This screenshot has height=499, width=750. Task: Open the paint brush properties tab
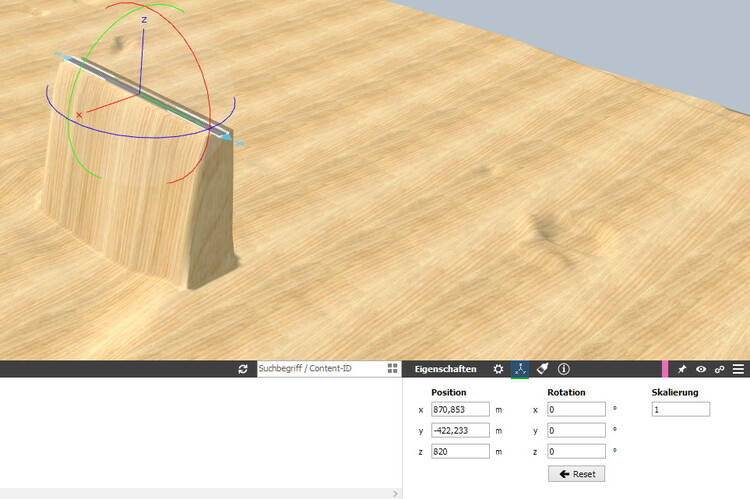[x=542, y=369]
